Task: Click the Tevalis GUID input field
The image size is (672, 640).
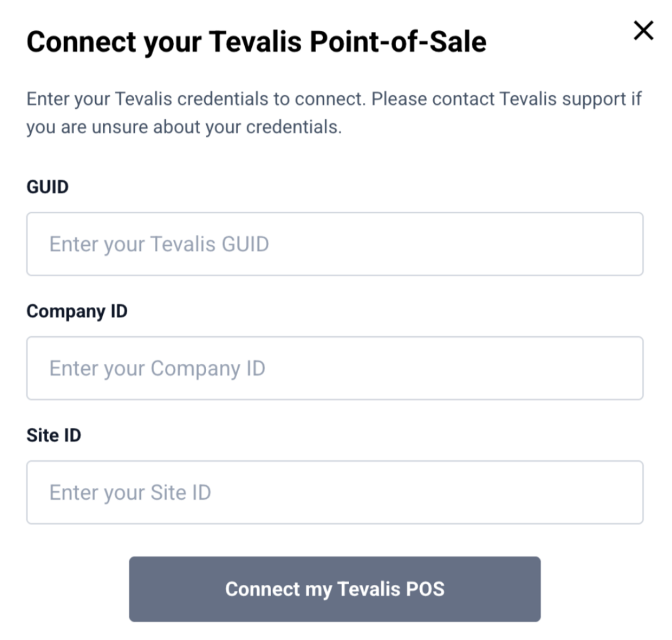Action: pos(335,244)
